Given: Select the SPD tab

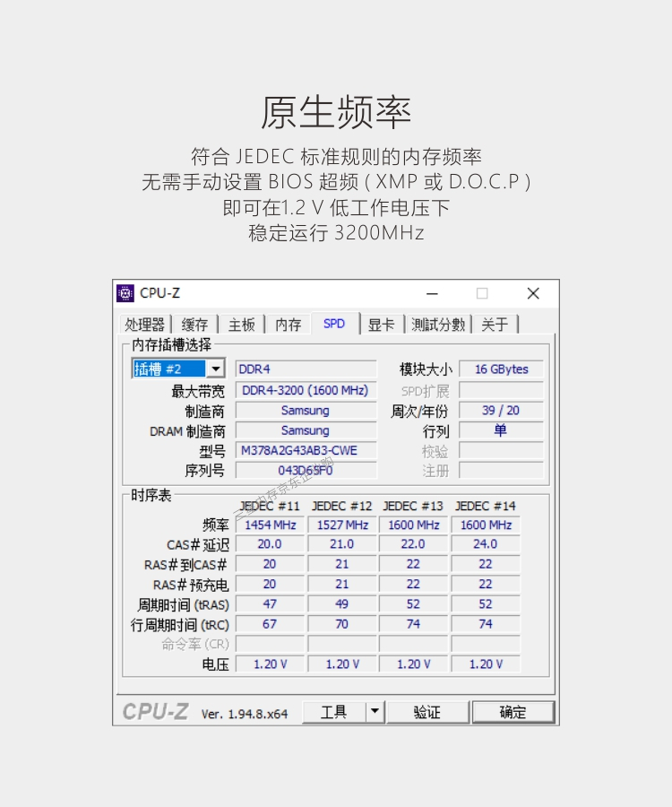Looking at the screenshot, I should click(334, 324).
